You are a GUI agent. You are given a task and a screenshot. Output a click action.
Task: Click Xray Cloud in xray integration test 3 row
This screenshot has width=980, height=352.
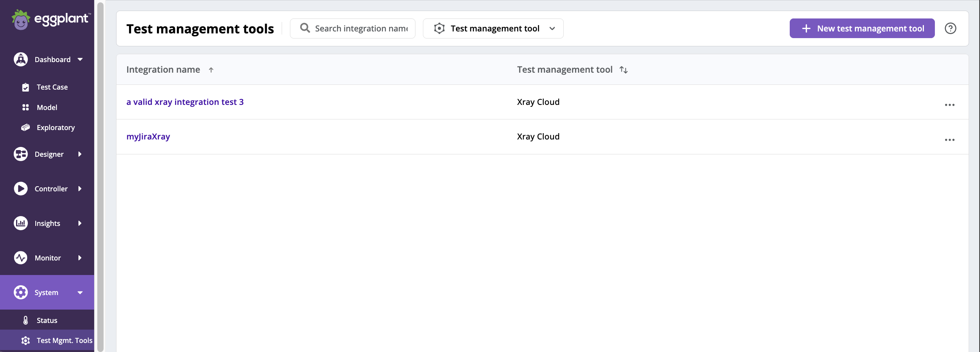pos(538,102)
